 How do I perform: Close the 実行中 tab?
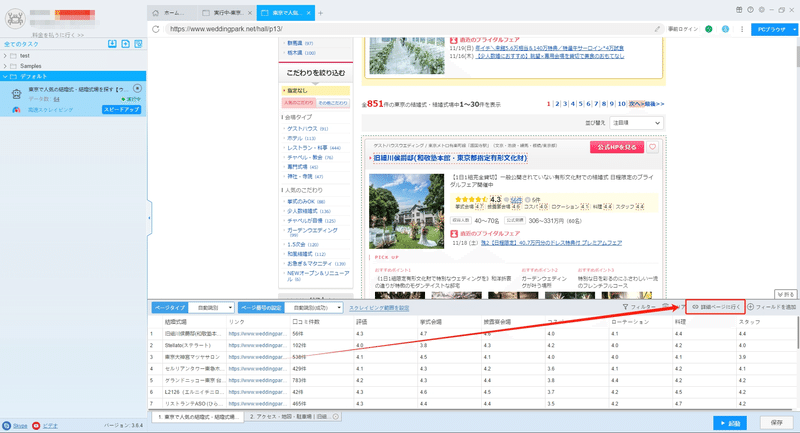(249, 13)
